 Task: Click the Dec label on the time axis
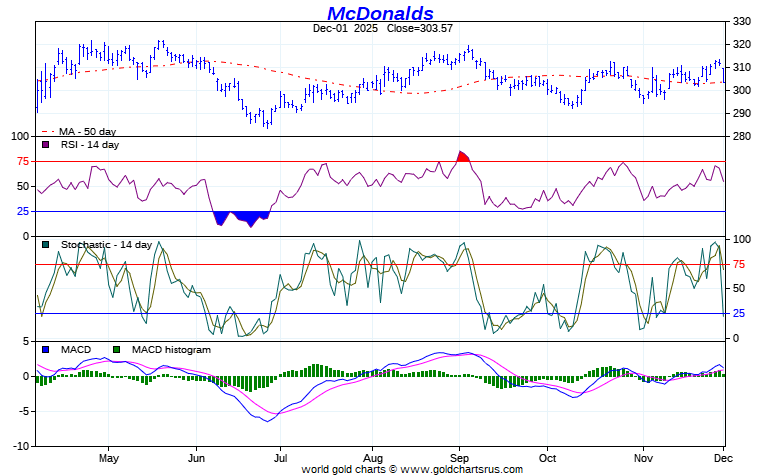[x=723, y=458]
